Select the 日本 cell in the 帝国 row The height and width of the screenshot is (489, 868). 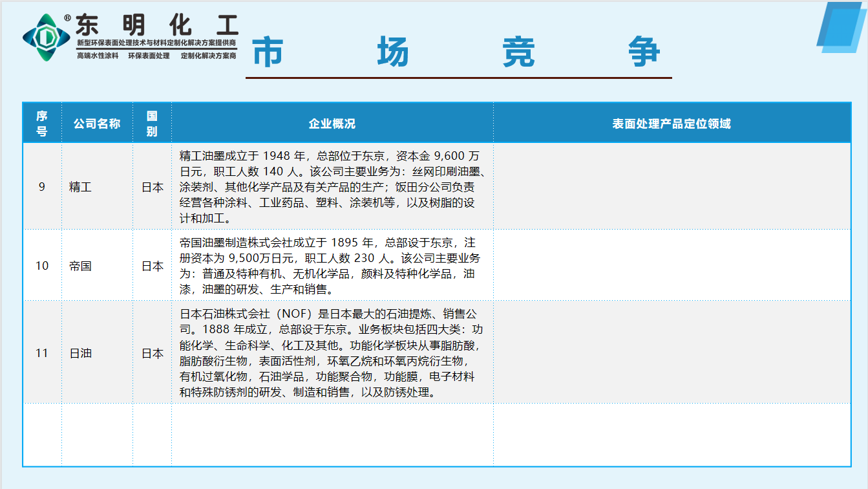(x=152, y=265)
